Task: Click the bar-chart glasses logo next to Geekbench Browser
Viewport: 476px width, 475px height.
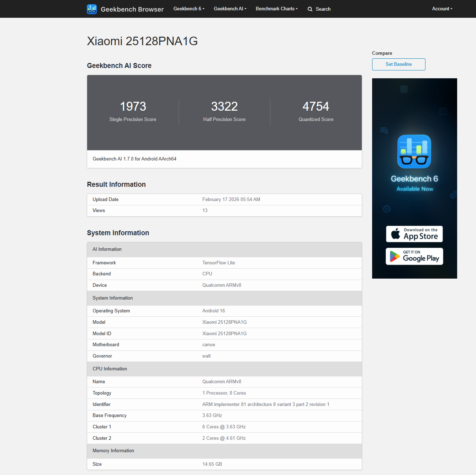Action: tap(91, 9)
